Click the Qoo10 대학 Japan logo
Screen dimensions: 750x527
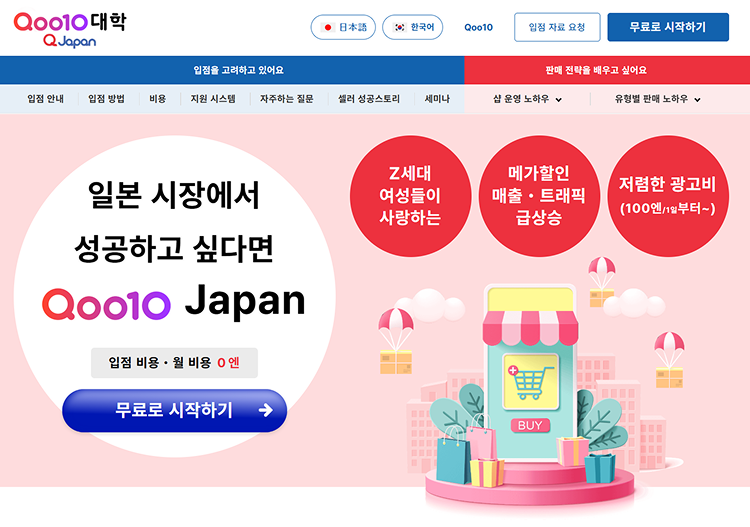pos(70,30)
